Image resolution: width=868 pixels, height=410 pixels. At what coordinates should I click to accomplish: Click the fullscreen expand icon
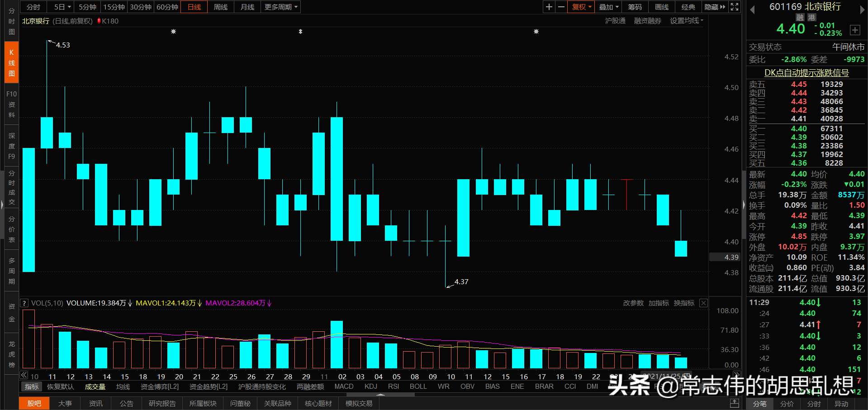pyautogui.click(x=734, y=7)
